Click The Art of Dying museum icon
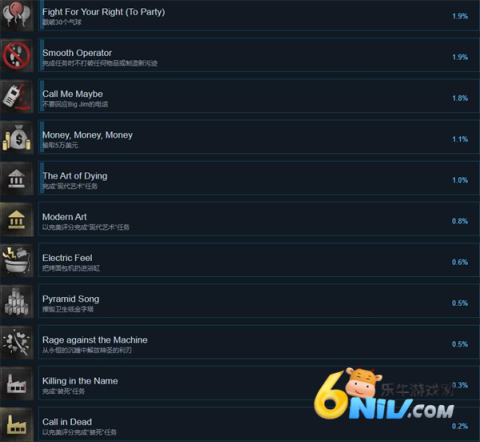The width and height of the screenshot is (480, 442). (x=17, y=179)
